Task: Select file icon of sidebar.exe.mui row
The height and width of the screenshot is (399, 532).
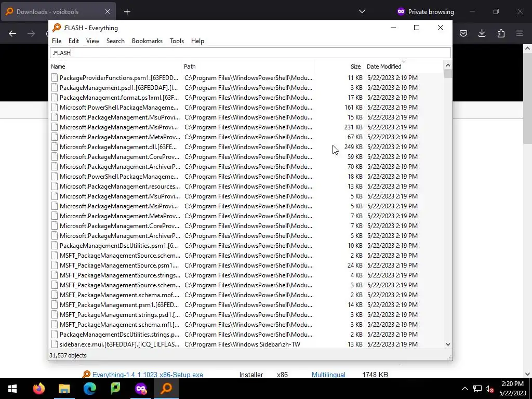Action: (x=54, y=344)
